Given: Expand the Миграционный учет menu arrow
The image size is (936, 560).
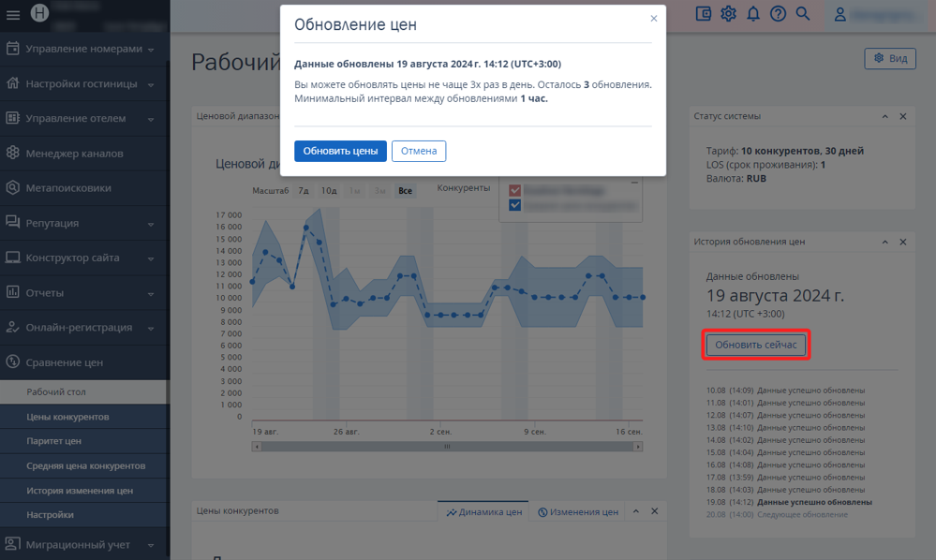Looking at the screenshot, I should click(151, 545).
